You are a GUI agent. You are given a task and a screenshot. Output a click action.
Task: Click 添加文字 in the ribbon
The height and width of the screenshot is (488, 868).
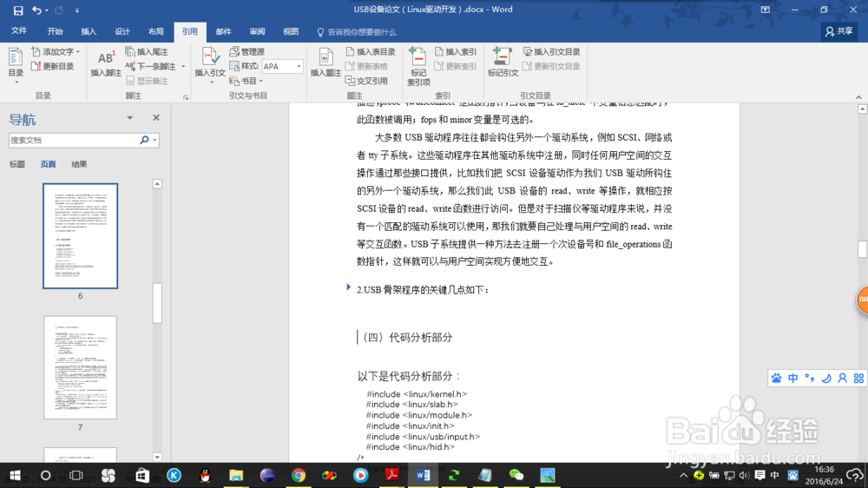coord(56,51)
